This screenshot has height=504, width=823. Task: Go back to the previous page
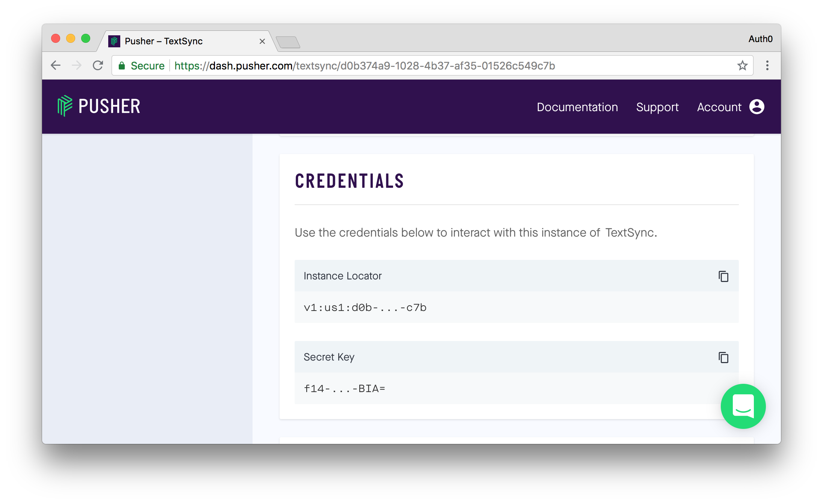coord(56,66)
